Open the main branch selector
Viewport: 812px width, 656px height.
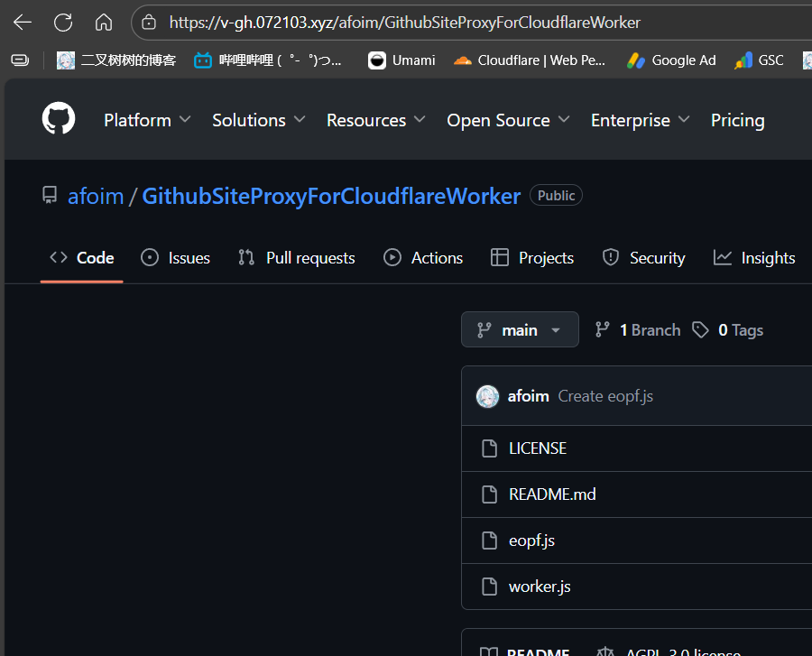[520, 330]
